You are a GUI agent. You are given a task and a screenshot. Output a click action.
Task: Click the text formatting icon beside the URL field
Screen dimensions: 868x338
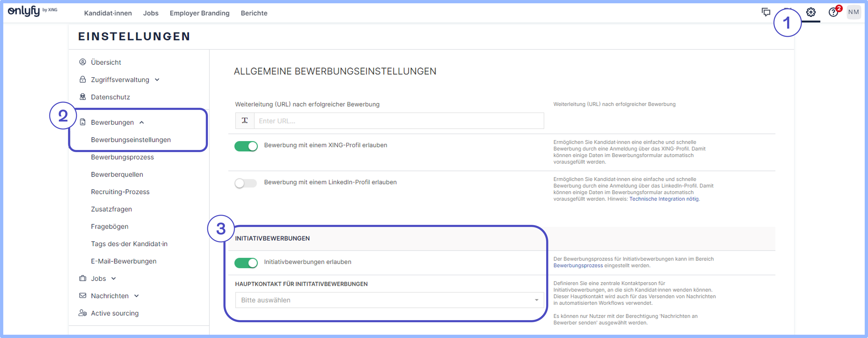(x=245, y=120)
